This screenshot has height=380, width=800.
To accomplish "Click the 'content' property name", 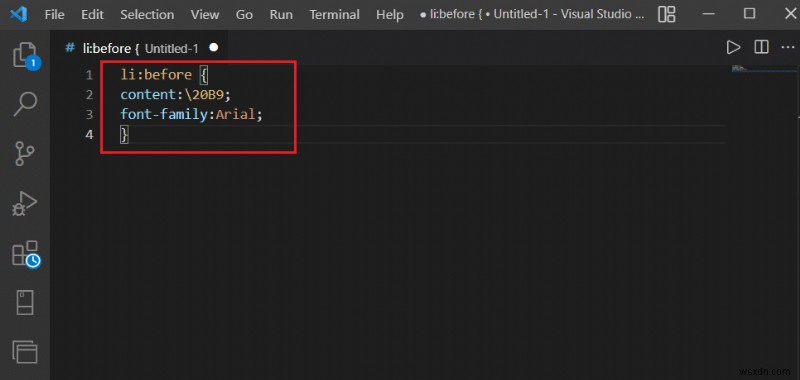I will click(x=148, y=94).
